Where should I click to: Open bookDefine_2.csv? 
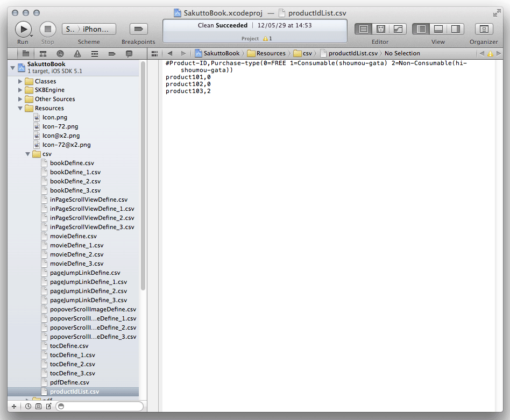(75, 181)
